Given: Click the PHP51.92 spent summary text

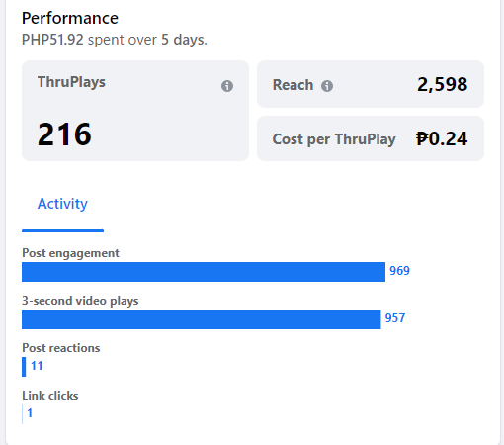Looking at the screenshot, I should coord(115,40).
